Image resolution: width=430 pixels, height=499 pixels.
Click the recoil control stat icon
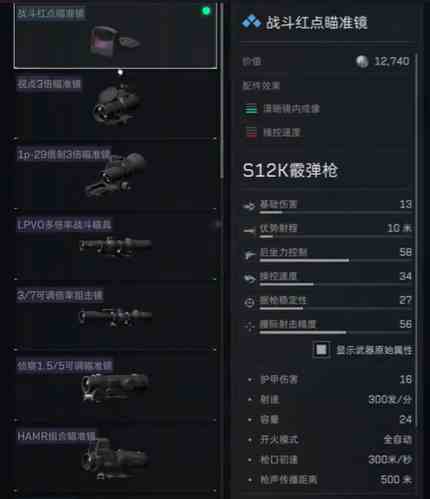click(249, 255)
